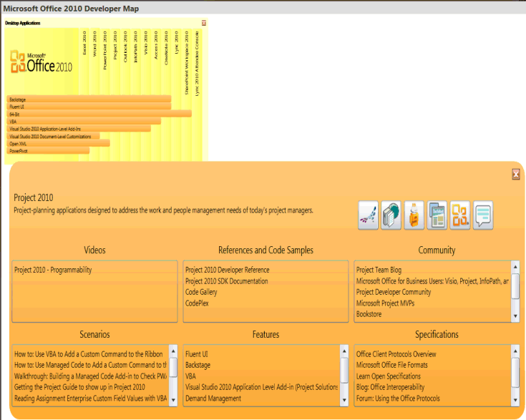This screenshot has height=420, width=526.
Task: Close the Project 2010 details panel
Action: click(x=516, y=174)
